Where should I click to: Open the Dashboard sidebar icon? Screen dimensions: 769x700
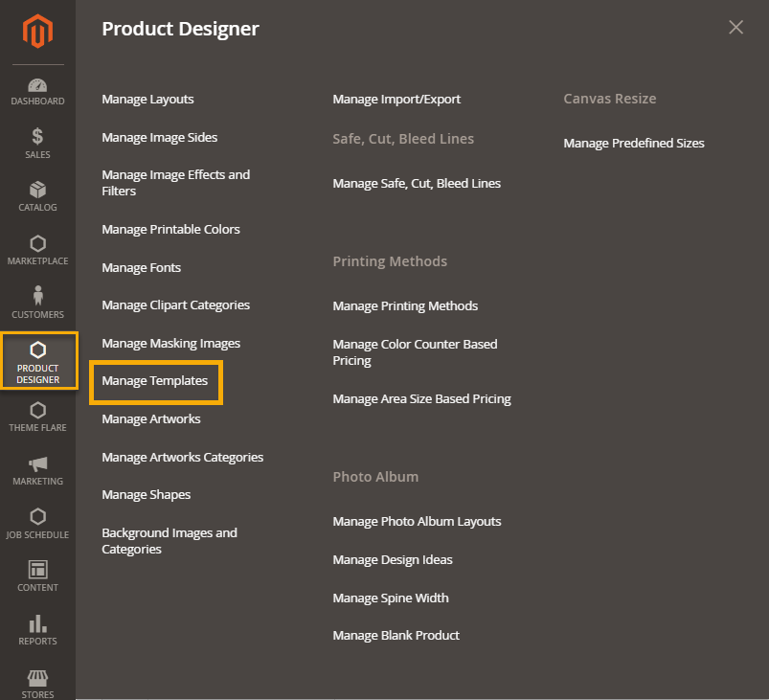37,85
